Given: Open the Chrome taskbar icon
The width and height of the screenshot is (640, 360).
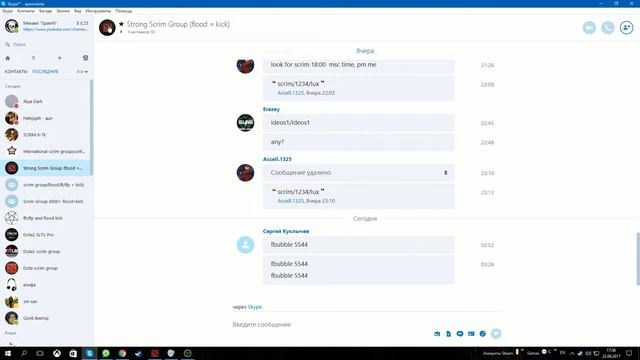Looking at the screenshot, I should coord(122,353).
